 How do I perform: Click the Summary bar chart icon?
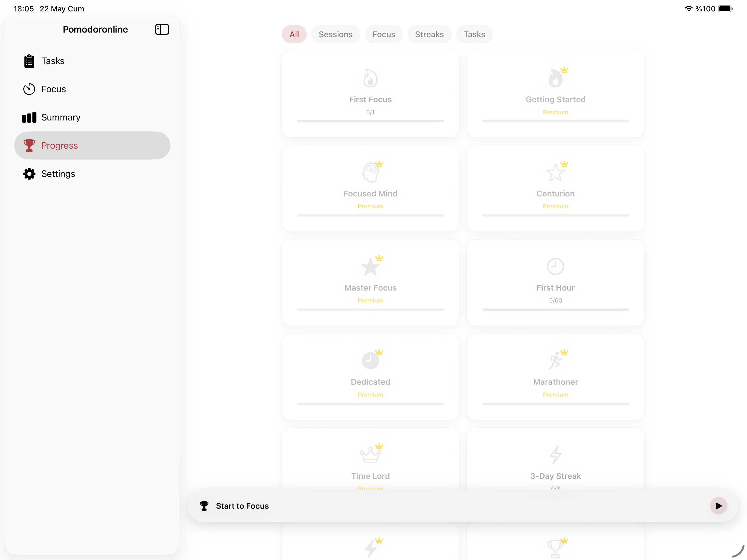click(x=29, y=117)
